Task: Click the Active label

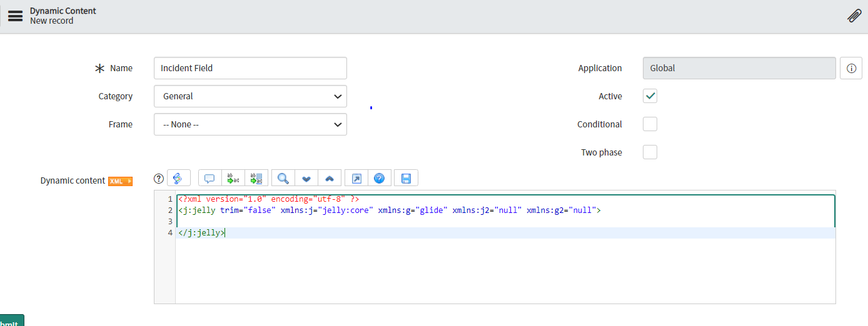Action: [x=610, y=96]
